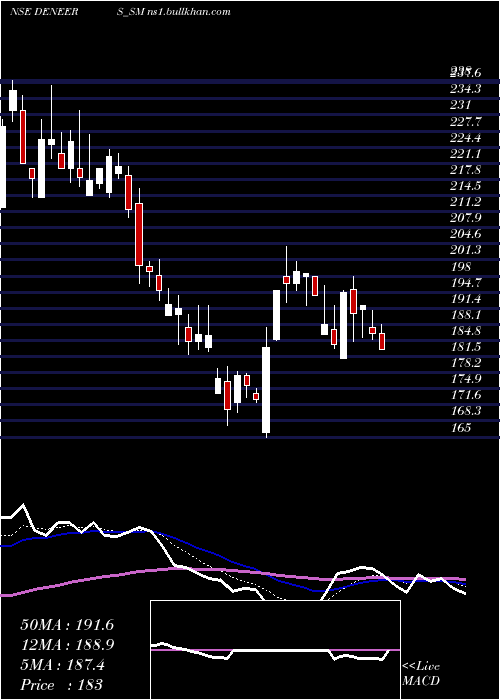Click the '50MA : 191.6' readout
This screenshot has height=700, width=500.
(x=67, y=625)
